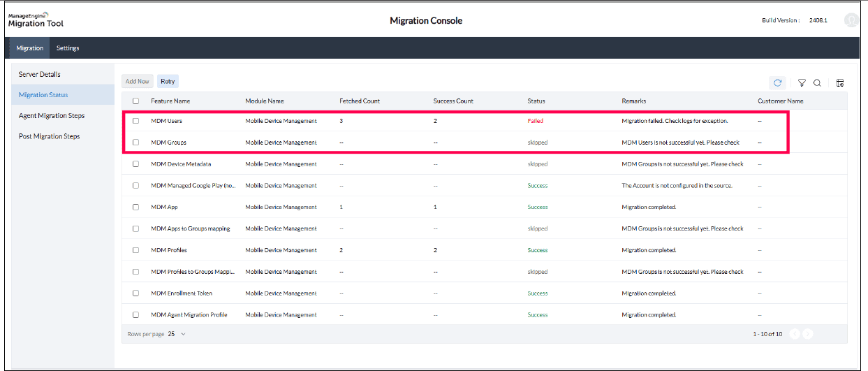Switch to the Migration tab
Image resolution: width=868 pixels, height=371 pixels.
click(30, 48)
